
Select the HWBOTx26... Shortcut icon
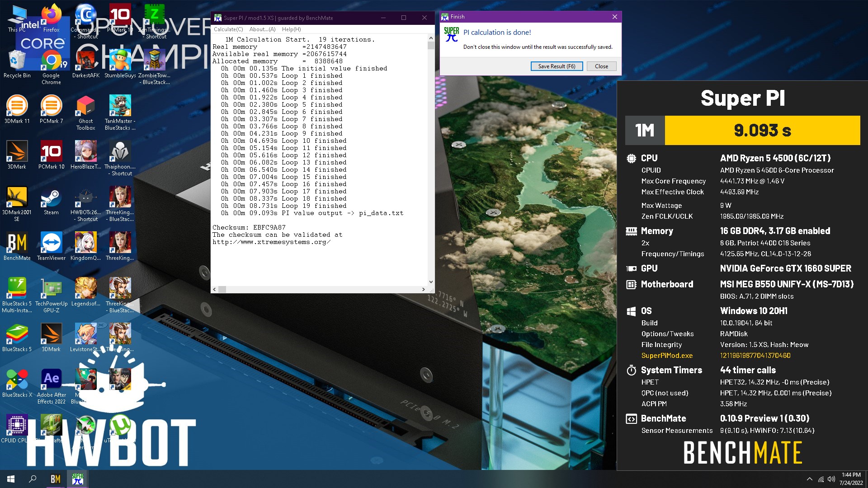(85, 204)
